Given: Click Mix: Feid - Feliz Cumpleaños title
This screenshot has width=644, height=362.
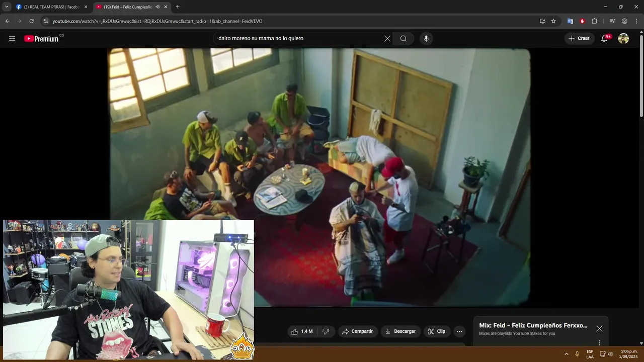Looking at the screenshot, I should click(x=533, y=325).
